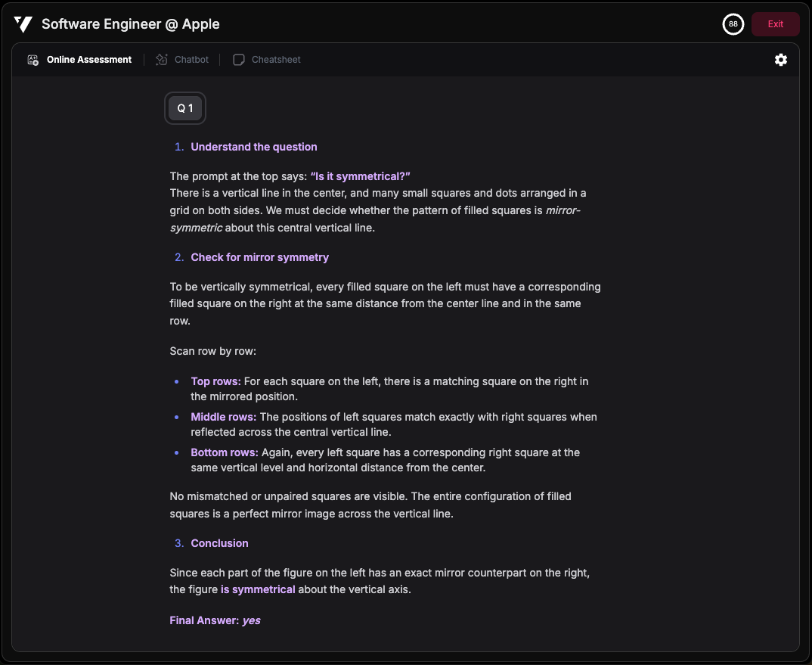812x665 pixels.
Task: Click the "Conclusion" heading
Action: 219,543
